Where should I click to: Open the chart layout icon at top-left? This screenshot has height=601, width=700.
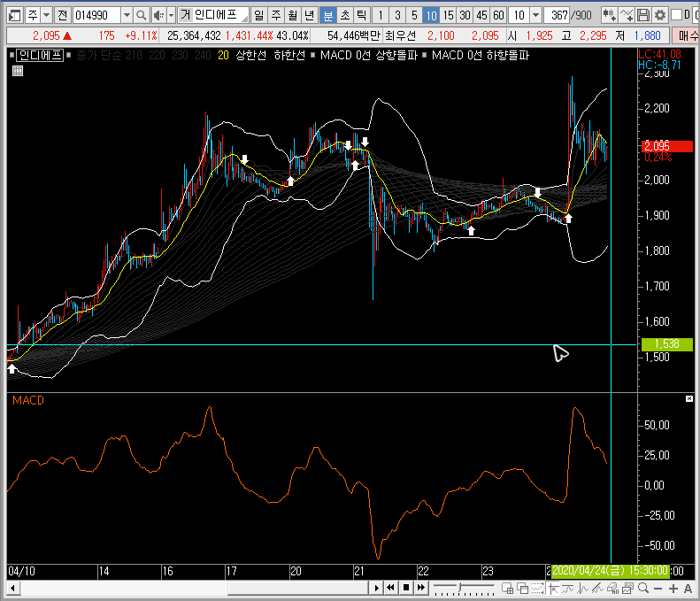pos(15,16)
